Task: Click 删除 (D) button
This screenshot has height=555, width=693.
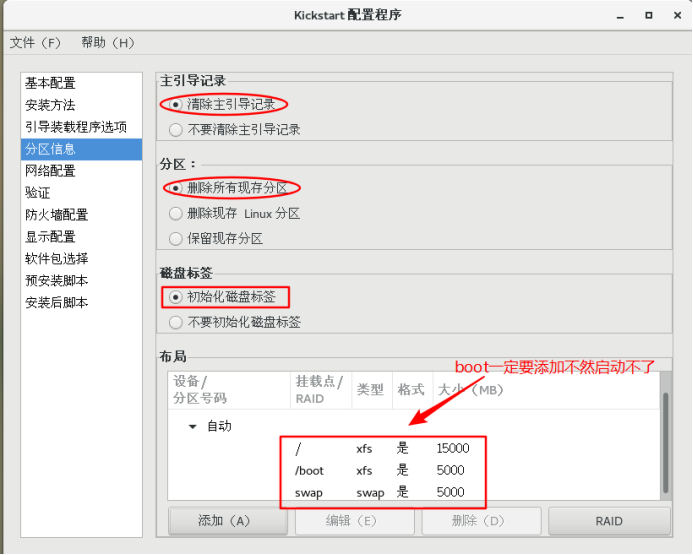Action: point(481,521)
